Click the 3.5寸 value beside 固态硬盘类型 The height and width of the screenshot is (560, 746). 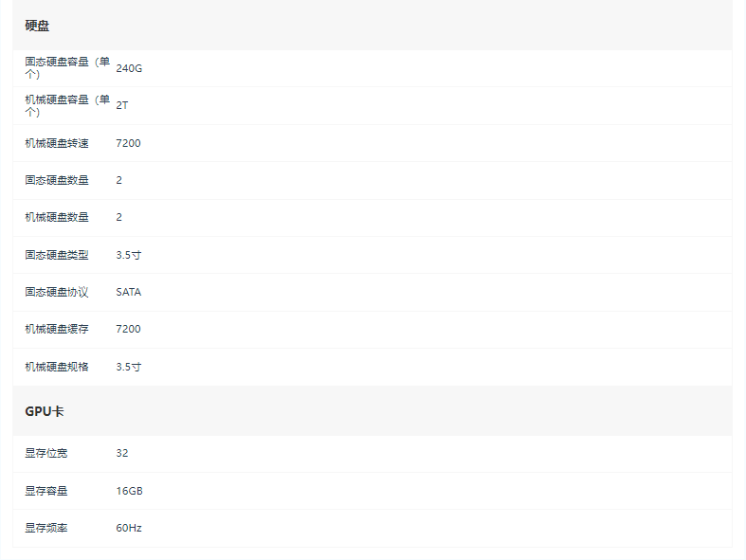pyautogui.click(x=129, y=255)
